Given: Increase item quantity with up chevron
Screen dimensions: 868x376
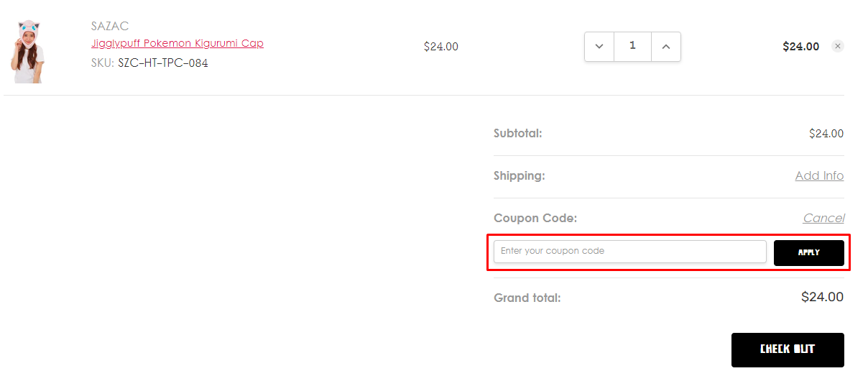Looking at the screenshot, I should (x=666, y=47).
